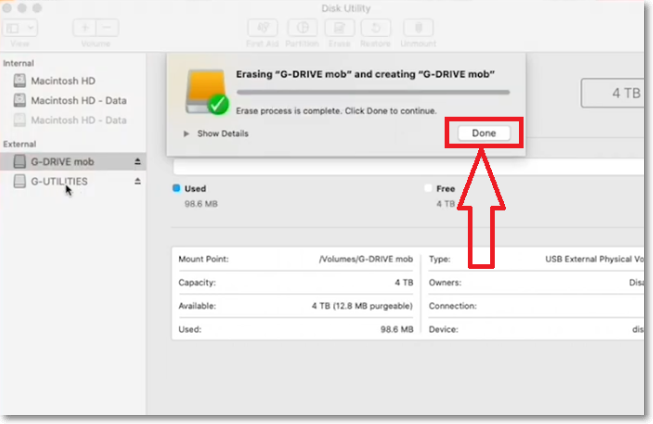Click the Capacity row label
653x424 pixels.
click(x=197, y=282)
